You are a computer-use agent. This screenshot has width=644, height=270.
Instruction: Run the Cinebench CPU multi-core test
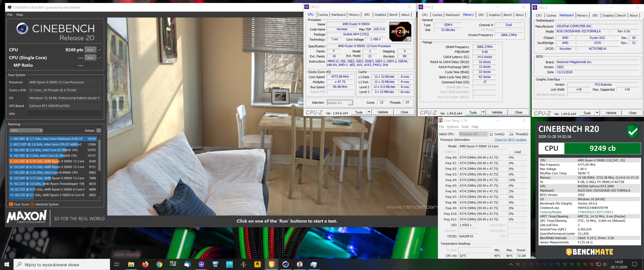[x=90, y=49]
